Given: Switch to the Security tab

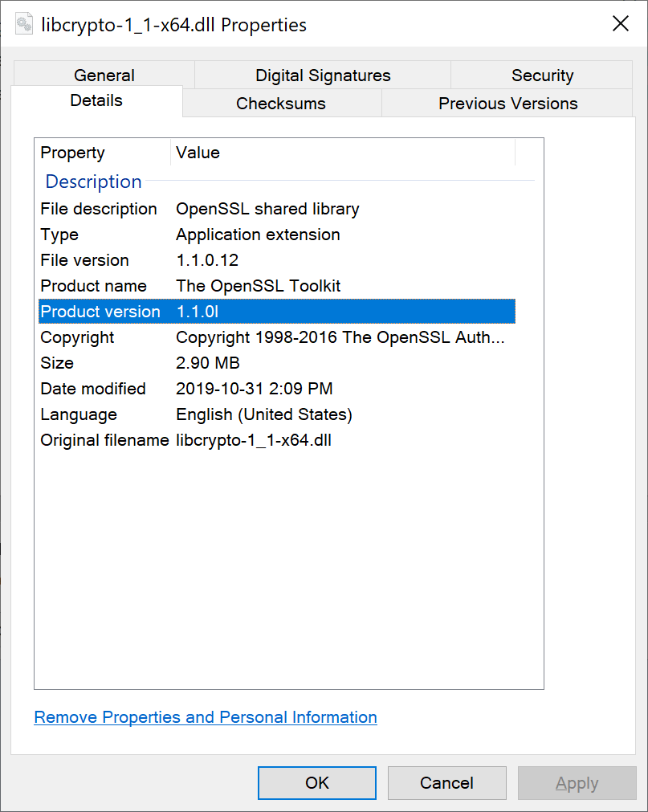Looking at the screenshot, I should (542, 75).
